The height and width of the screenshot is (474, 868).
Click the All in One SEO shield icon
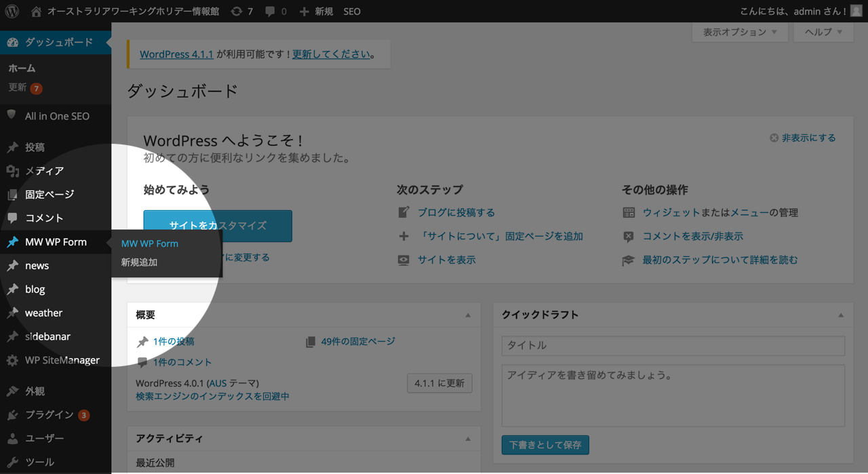click(x=12, y=115)
